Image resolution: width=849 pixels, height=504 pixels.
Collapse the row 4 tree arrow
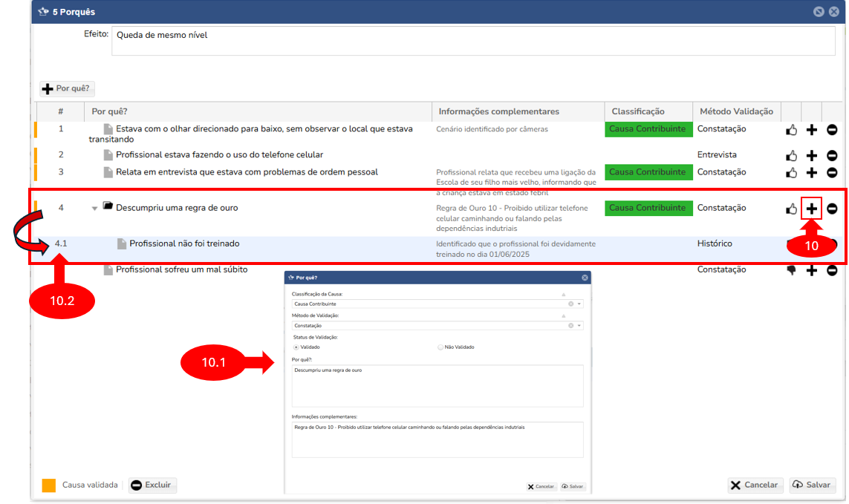[94, 209]
